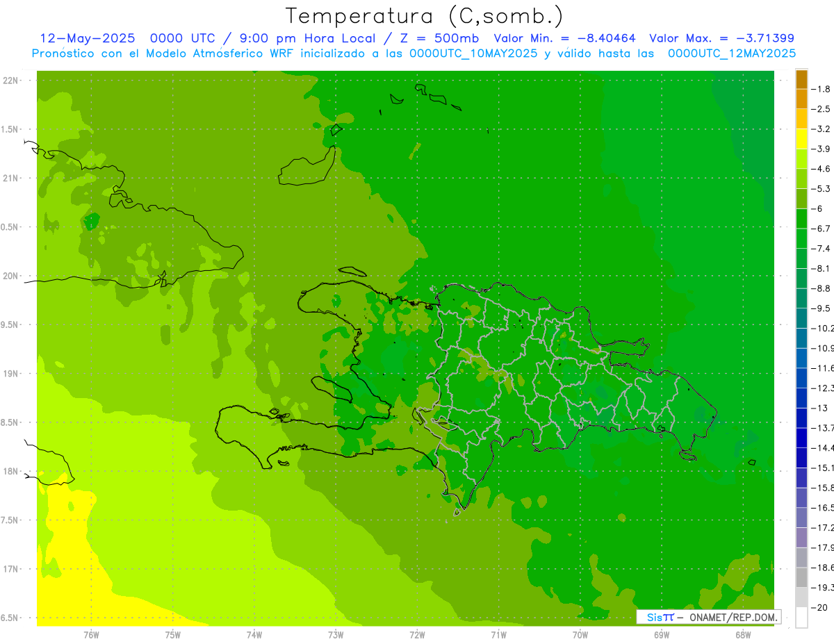The width and height of the screenshot is (834, 644).
Task: Select the '12-May-2025' date text
Action: coord(88,38)
